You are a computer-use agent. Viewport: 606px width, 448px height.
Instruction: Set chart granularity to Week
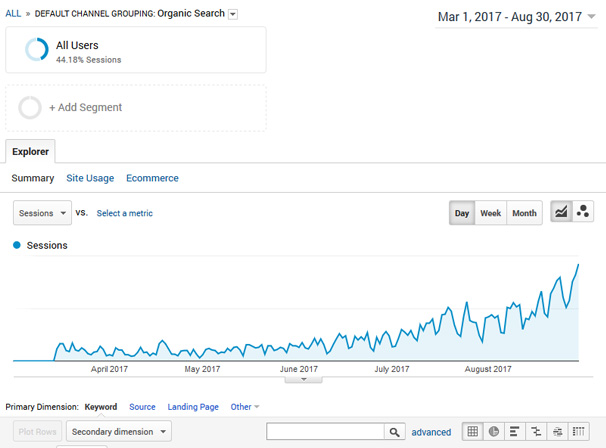[x=490, y=213]
